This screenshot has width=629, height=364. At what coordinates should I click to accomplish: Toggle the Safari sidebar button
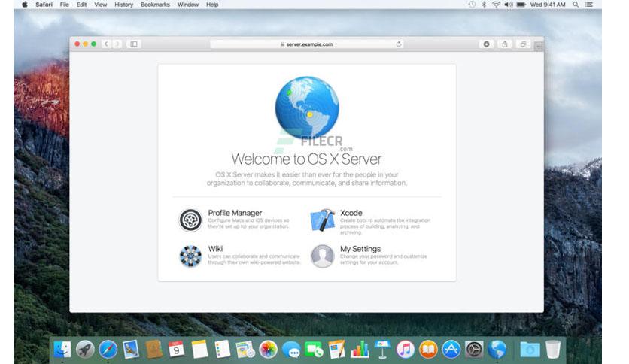(x=134, y=44)
